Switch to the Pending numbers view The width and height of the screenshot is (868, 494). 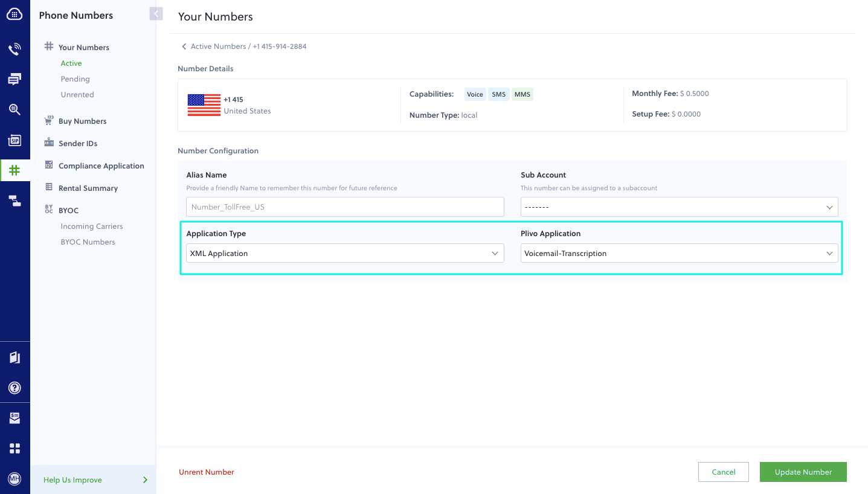point(75,79)
